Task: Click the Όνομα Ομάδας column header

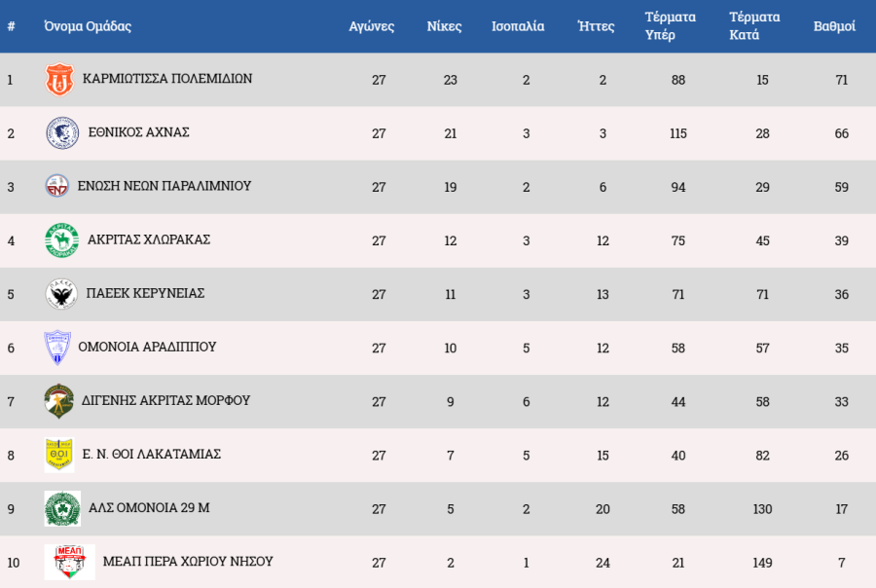Action: pos(88,26)
